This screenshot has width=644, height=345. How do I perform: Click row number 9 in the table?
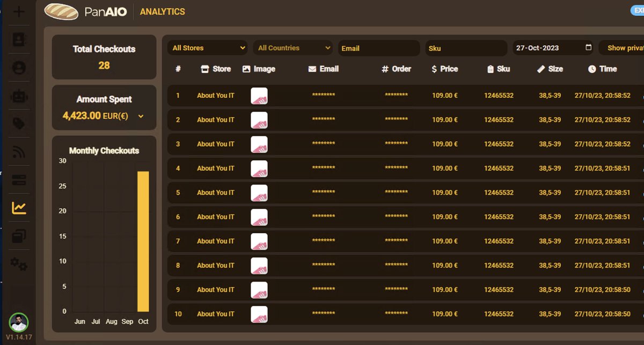pyautogui.click(x=178, y=290)
